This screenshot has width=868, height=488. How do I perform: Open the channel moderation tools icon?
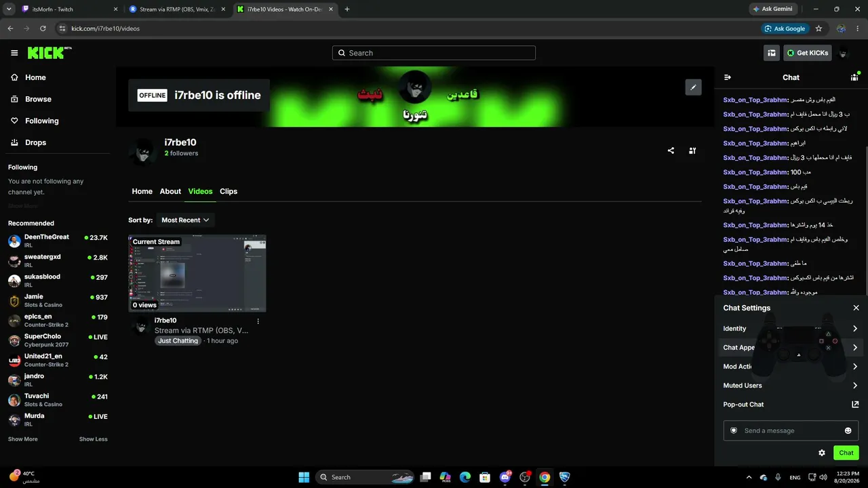coord(692,150)
